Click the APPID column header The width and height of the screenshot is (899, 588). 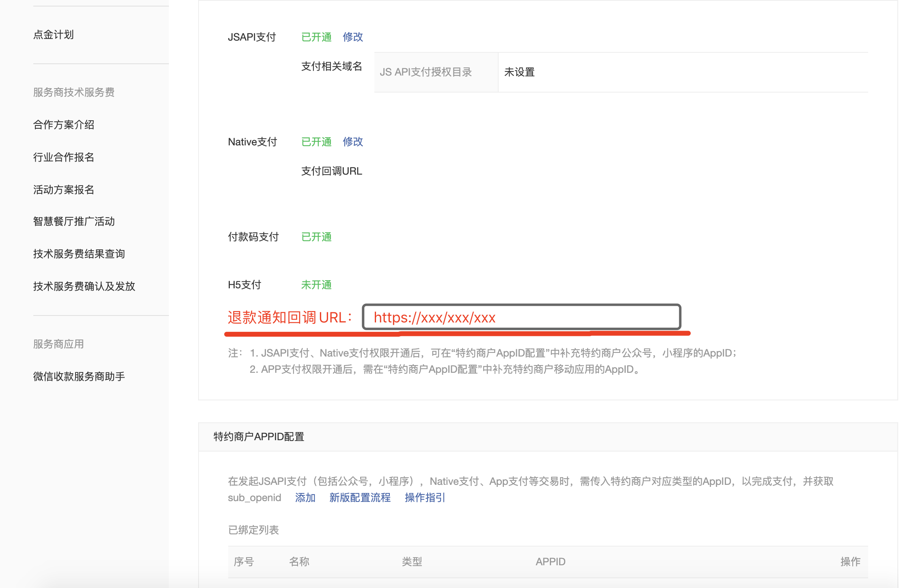tap(550, 562)
